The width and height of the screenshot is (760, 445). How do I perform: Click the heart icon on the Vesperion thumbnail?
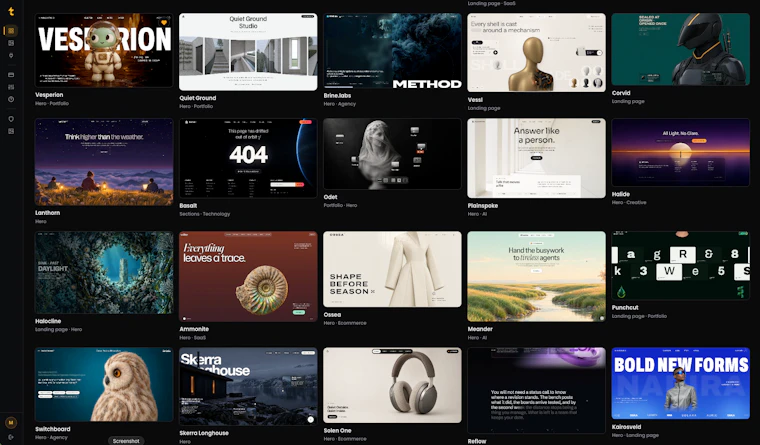(164, 22)
